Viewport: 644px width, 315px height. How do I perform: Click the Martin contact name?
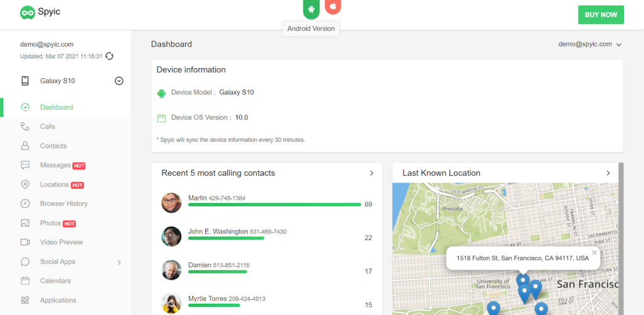click(x=198, y=198)
